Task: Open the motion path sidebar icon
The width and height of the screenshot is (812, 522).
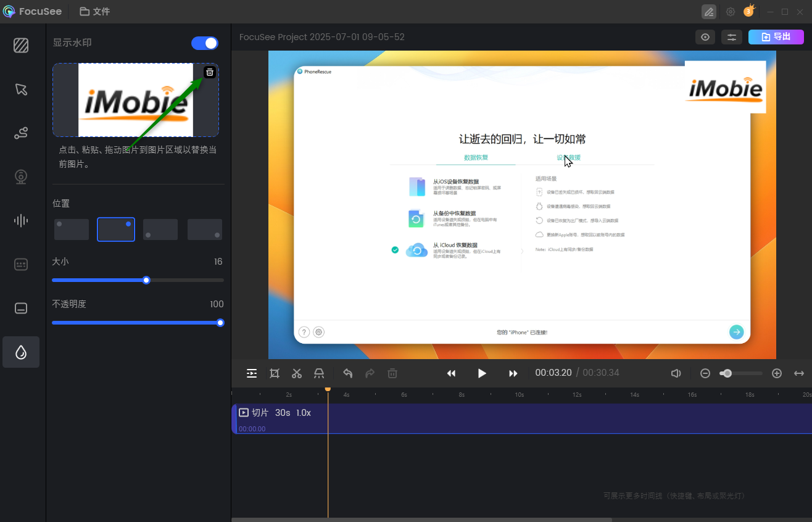Action: point(21,133)
